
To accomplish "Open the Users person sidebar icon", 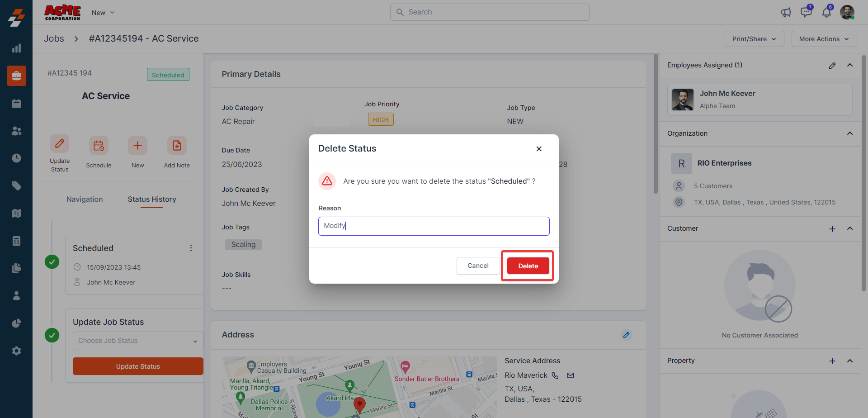I will (x=16, y=296).
